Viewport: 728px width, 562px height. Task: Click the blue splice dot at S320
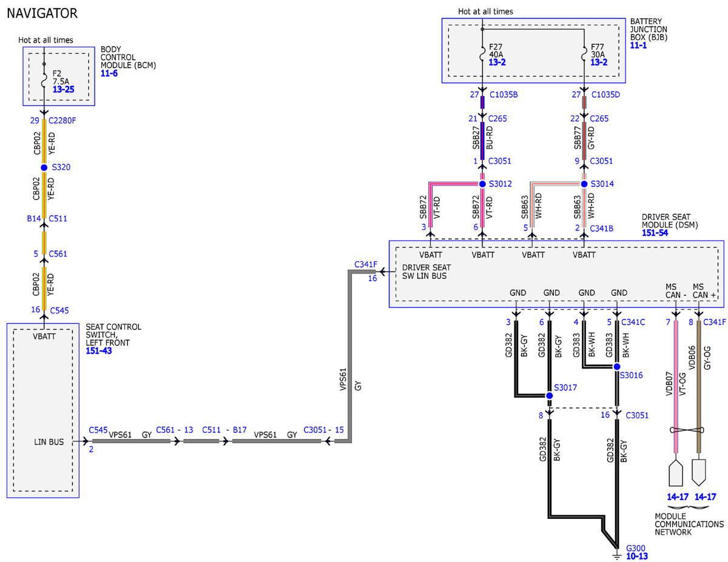(44, 167)
